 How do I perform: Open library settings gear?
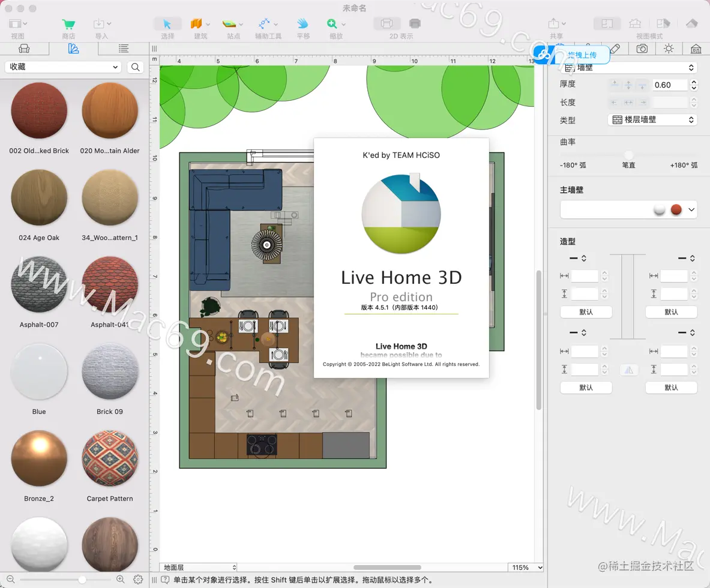[138, 580]
